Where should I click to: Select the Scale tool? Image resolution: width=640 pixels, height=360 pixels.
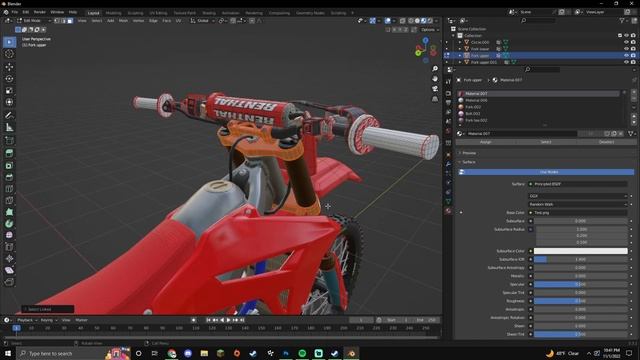pyautogui.click(x=9, y=90)
